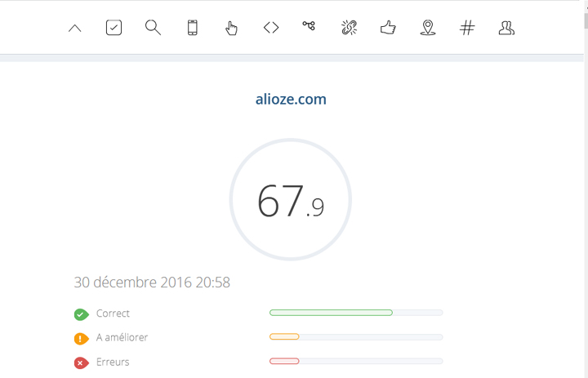Click the alioze.com site link

(x=291, y=100)
